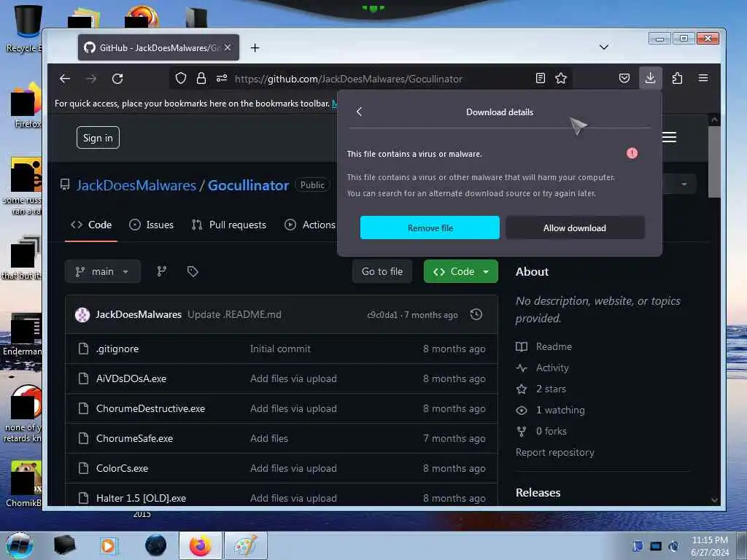Expand the green Code dropdown
This screenshot has height=560, width=747.
click(x=461, y=271)
